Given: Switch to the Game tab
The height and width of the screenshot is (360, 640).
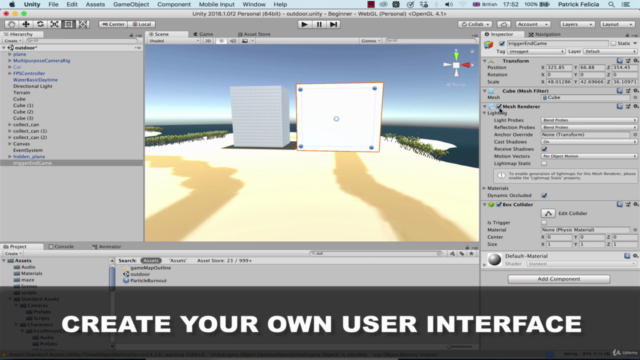Looking at the screenshot, I should (x=203, y=34).
